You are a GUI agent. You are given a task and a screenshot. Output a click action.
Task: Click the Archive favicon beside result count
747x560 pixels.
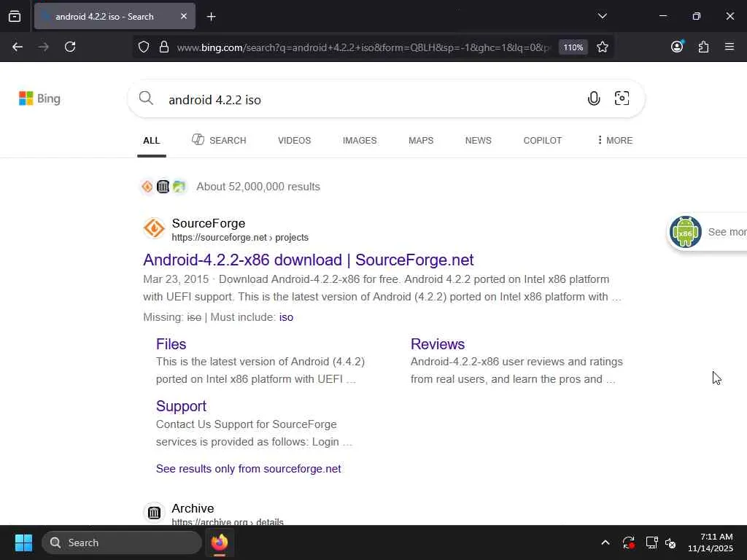(x=163, y=187)
